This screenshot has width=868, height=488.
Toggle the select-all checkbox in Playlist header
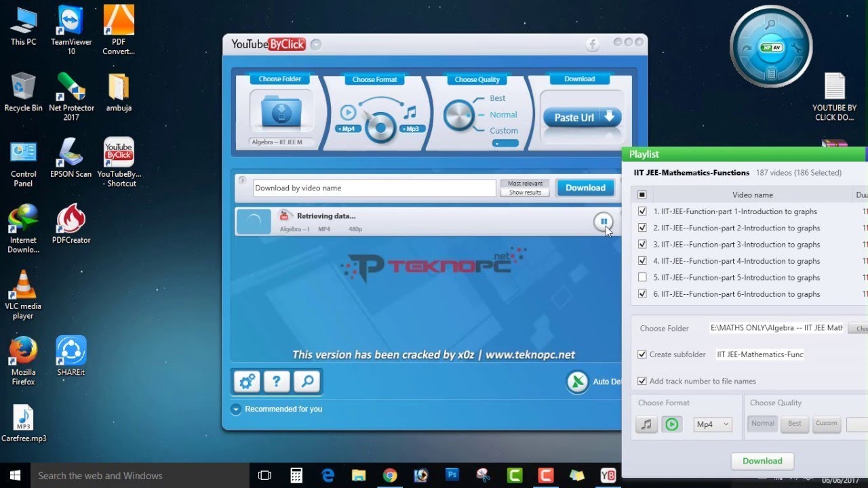(642, 195)
